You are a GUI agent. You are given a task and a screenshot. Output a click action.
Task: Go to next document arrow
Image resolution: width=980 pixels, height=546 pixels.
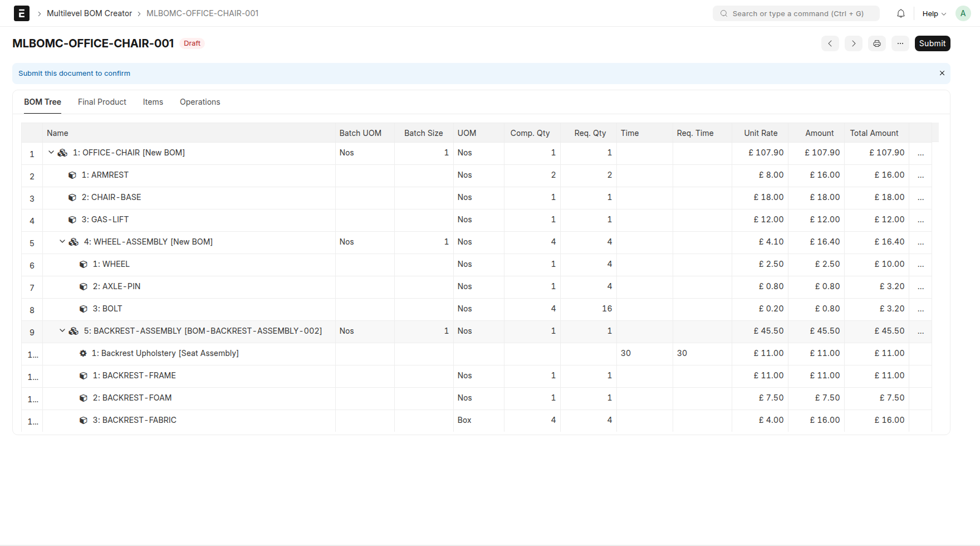coord(853,43)
